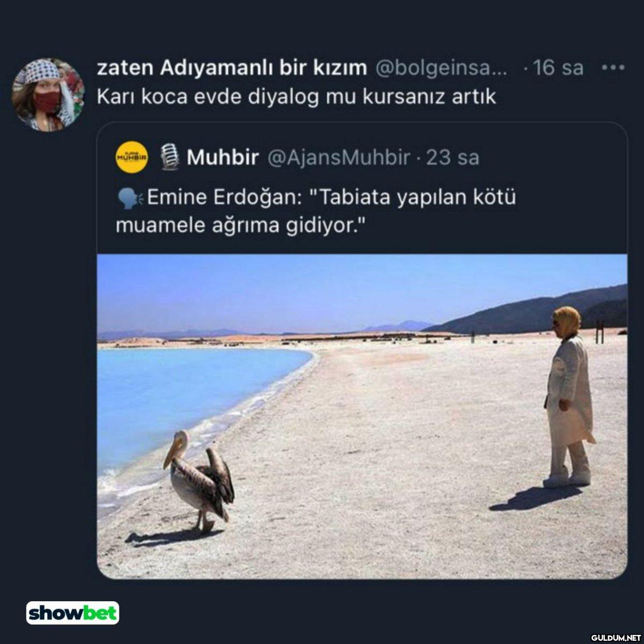644x644 pixels.
Task: Open the showbet logo banner
Action: [73, 613]
